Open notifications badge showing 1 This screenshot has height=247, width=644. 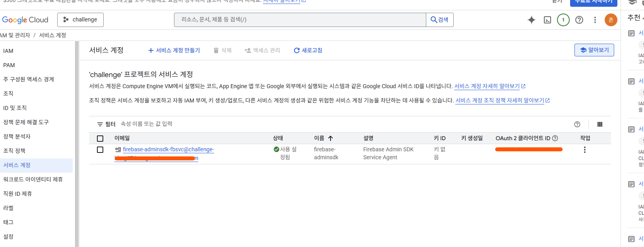tap(563, 20)
